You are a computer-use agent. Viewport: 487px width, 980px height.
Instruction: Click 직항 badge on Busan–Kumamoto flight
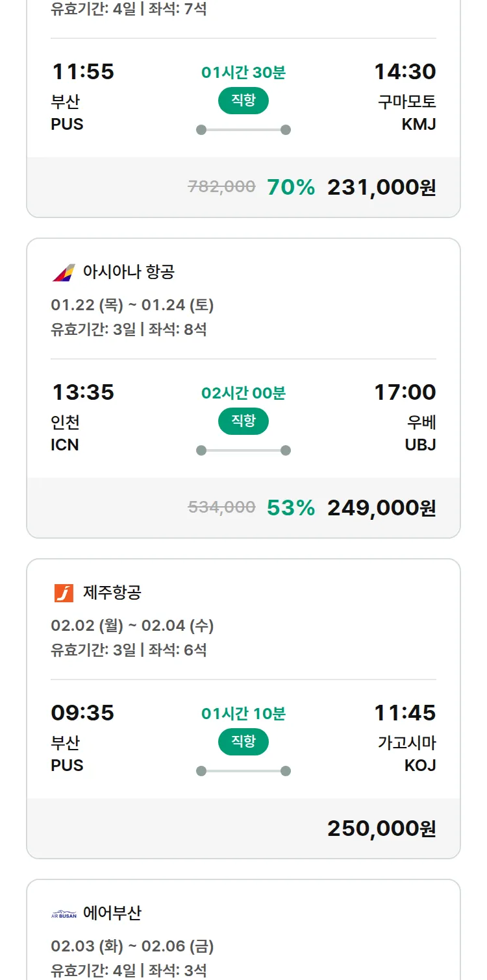[x=243, y=101]
